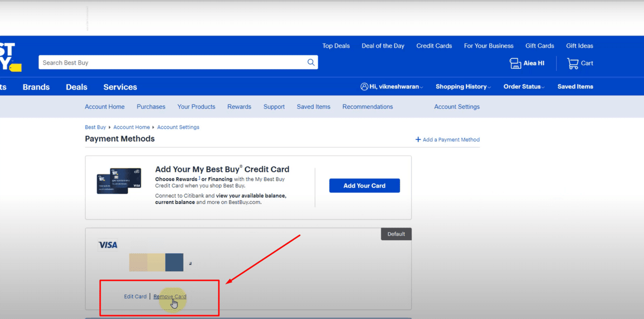Screen dimensions: 644x319
Task: Open the Deals menu
Action: click(x=76, y=87)
